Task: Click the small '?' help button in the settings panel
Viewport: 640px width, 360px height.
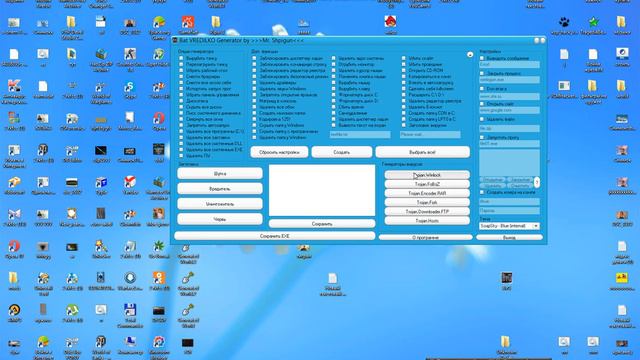Action: tap(537, 182)
